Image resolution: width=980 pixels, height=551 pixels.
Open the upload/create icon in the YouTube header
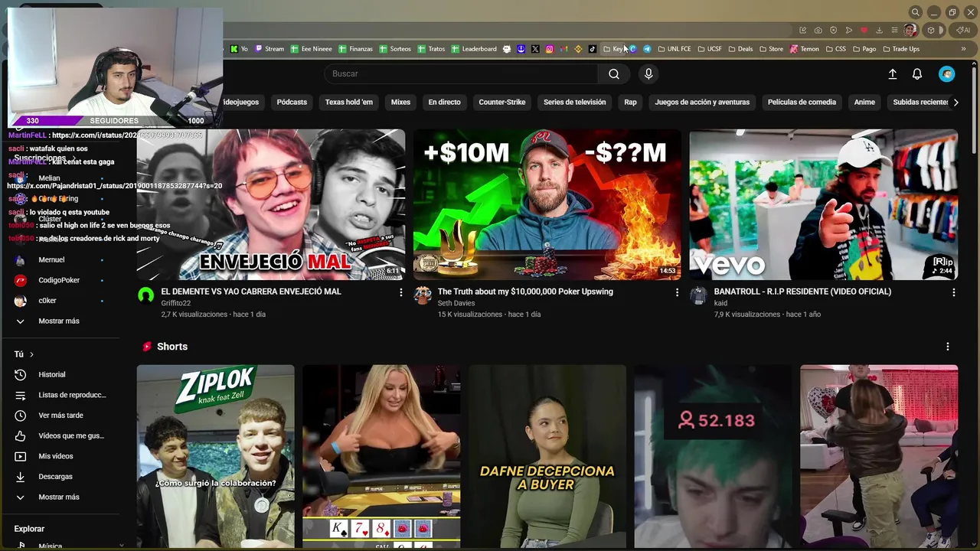coord(892,74)
